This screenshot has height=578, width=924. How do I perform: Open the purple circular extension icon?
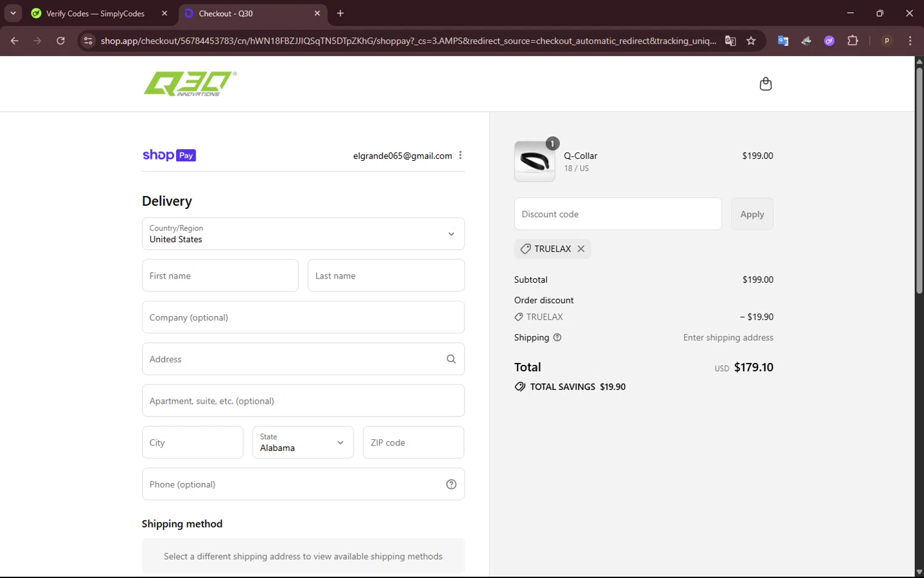click(829, 41)
